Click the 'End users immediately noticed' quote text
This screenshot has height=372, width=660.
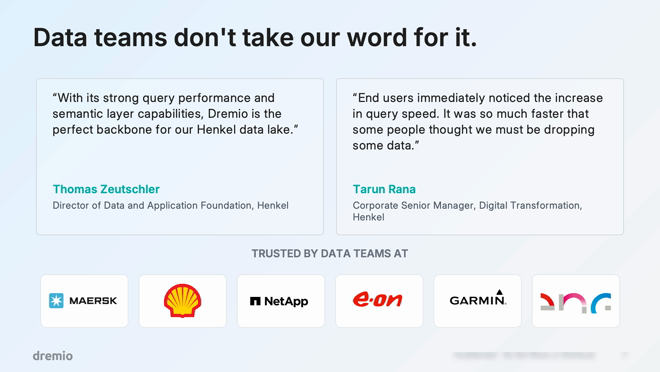[478, 122]
